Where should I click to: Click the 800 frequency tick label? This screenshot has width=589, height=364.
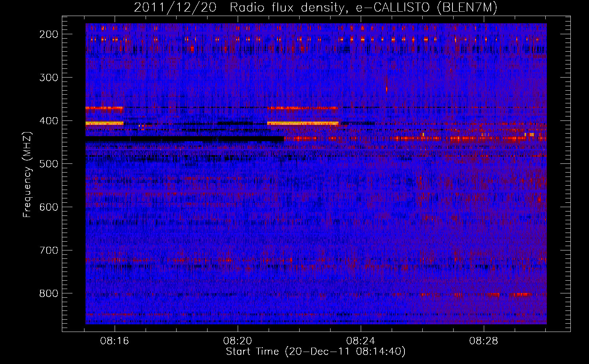[x=49, y=293]
